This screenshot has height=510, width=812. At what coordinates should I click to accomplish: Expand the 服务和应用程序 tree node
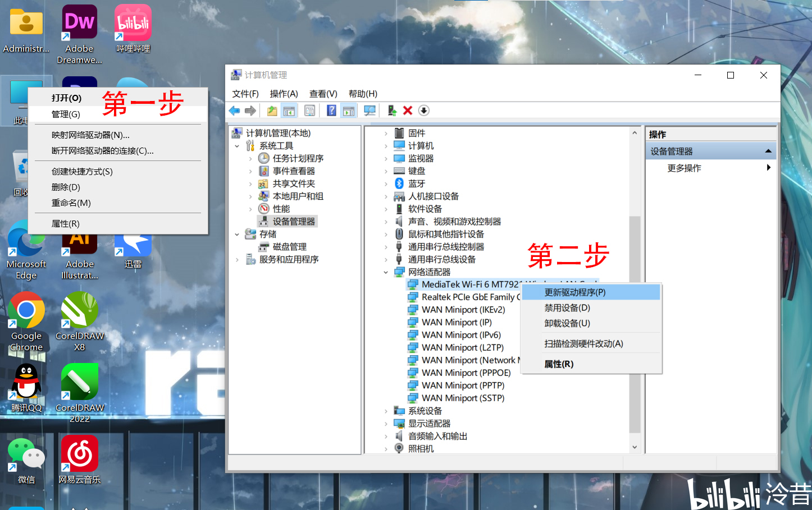(x=237, y=260)
